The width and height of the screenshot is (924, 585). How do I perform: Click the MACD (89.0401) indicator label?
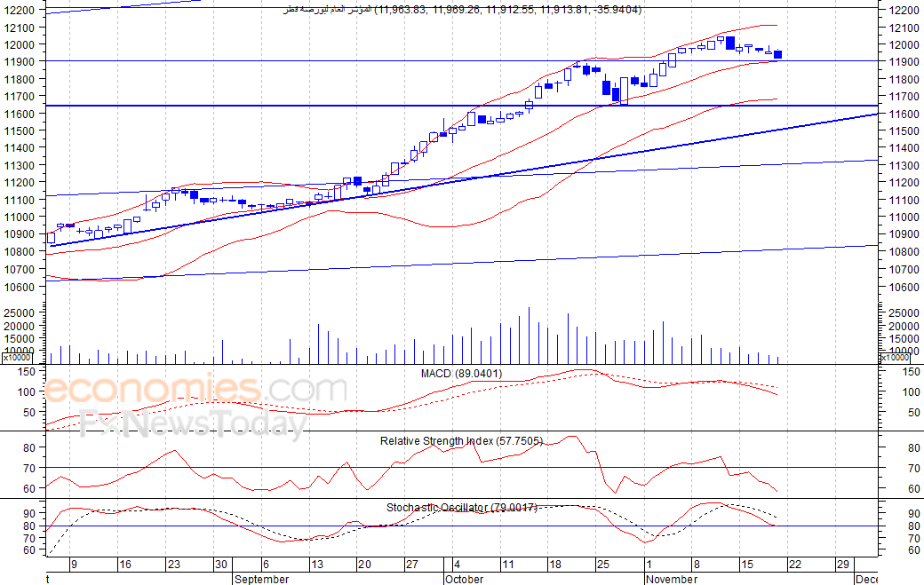[461, 374]
